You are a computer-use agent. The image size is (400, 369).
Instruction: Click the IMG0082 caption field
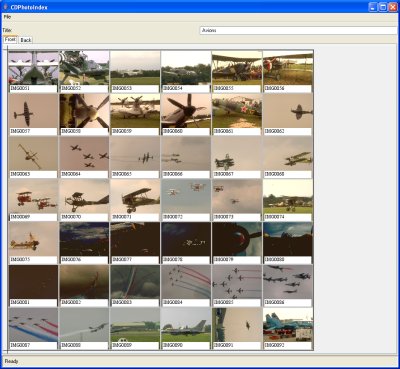[x=84, y=302]
